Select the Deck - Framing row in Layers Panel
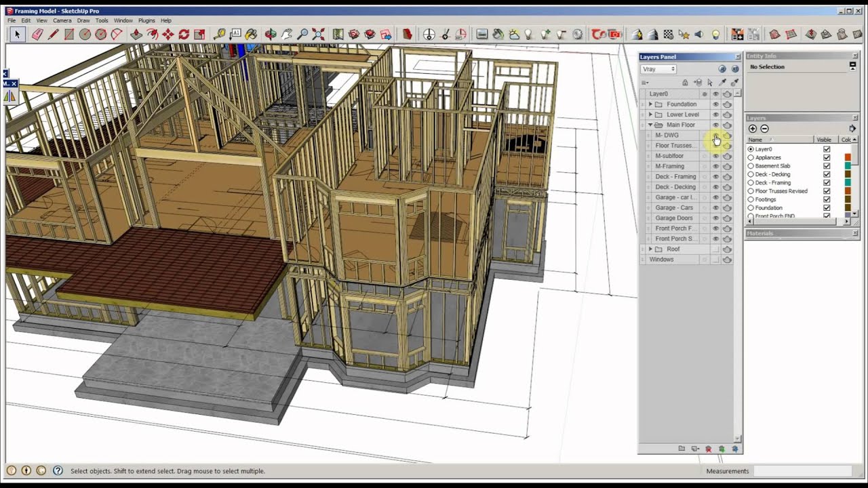Screen dimensions: 868x488 tap(688, 177)
